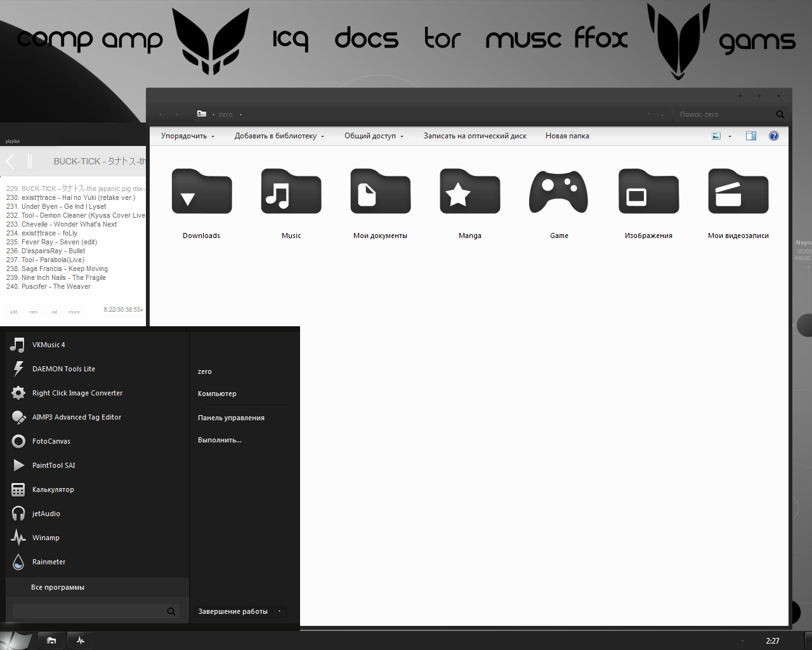812x650 pixels.
Task: Expand Все программы list
Action: click(x=98, y=587)
